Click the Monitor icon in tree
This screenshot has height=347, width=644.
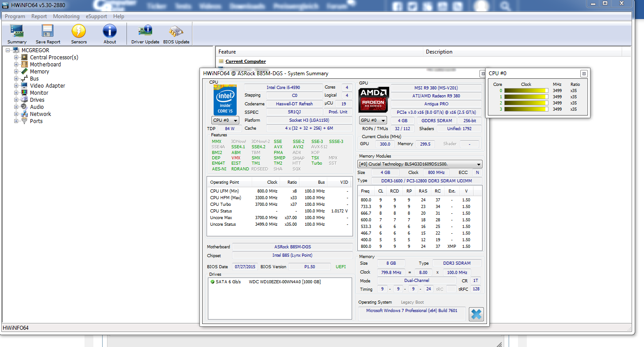(x=24, y=93)
